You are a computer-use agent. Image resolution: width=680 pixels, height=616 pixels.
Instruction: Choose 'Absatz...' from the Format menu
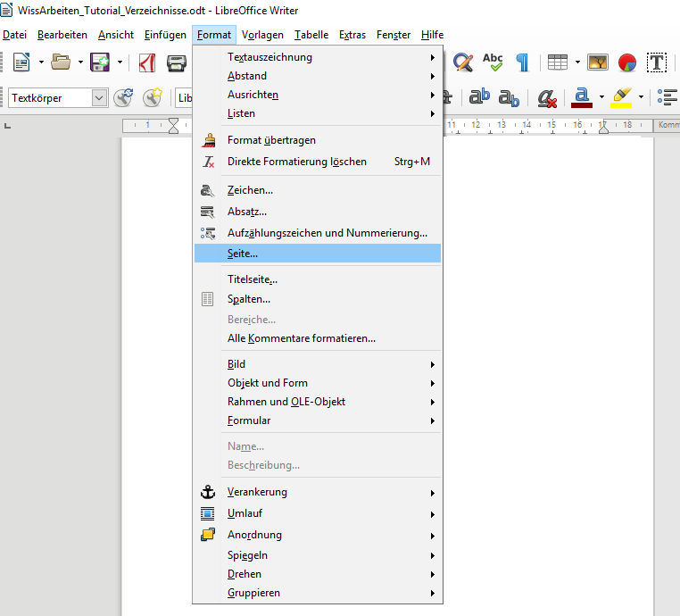click(x=247, y=212)
